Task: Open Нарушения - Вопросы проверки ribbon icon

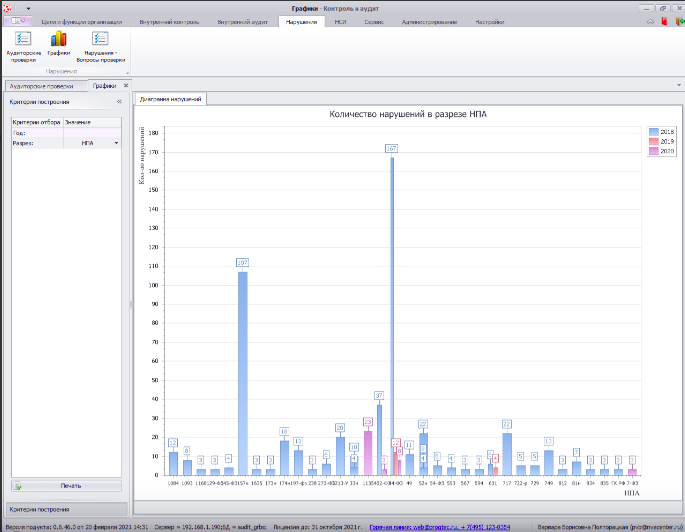Action: pyautogui.click(x=100, y=38)
